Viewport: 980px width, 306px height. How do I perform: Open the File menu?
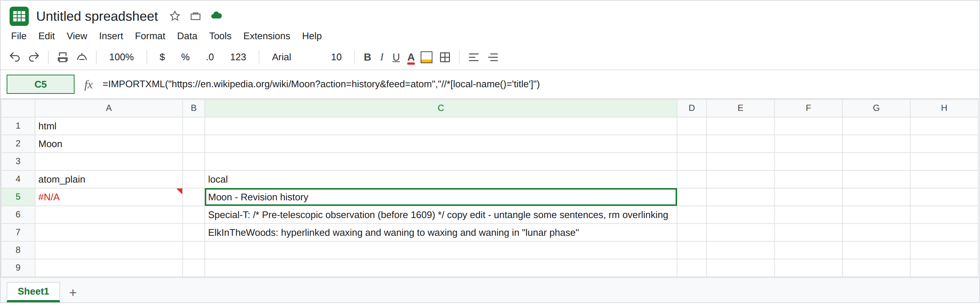click(19, 36)
